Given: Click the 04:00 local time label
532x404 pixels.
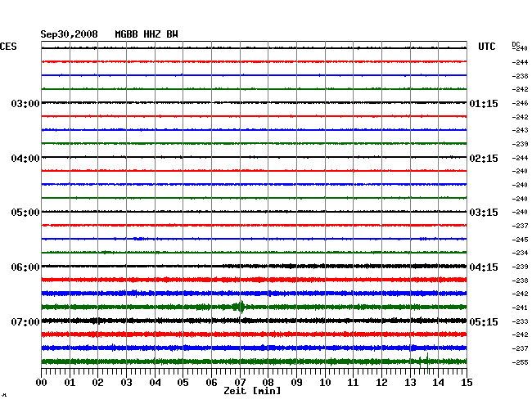Looking at the screenshot, I should (25, 159).
